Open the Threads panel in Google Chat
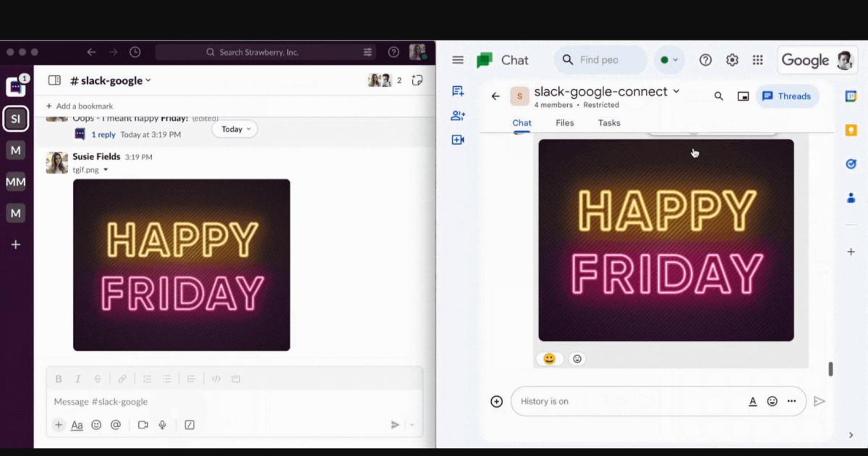868x456 pixels. (787, 96)
